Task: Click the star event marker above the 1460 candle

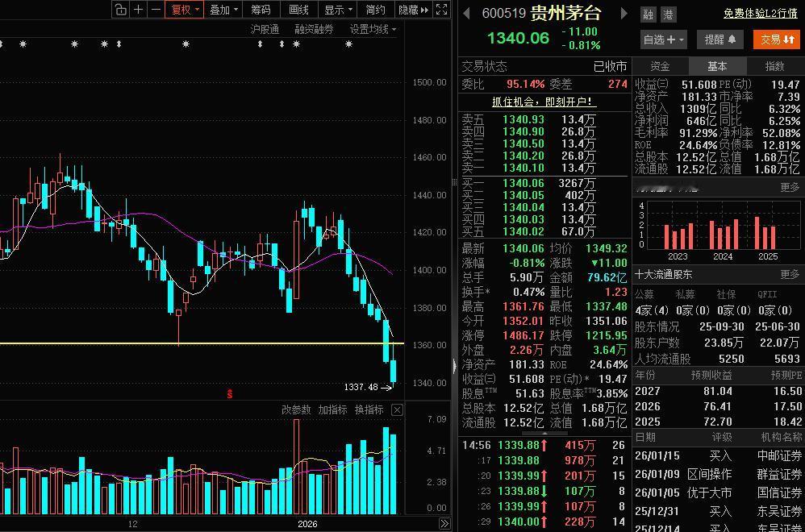Action: [x=74, y=44]
